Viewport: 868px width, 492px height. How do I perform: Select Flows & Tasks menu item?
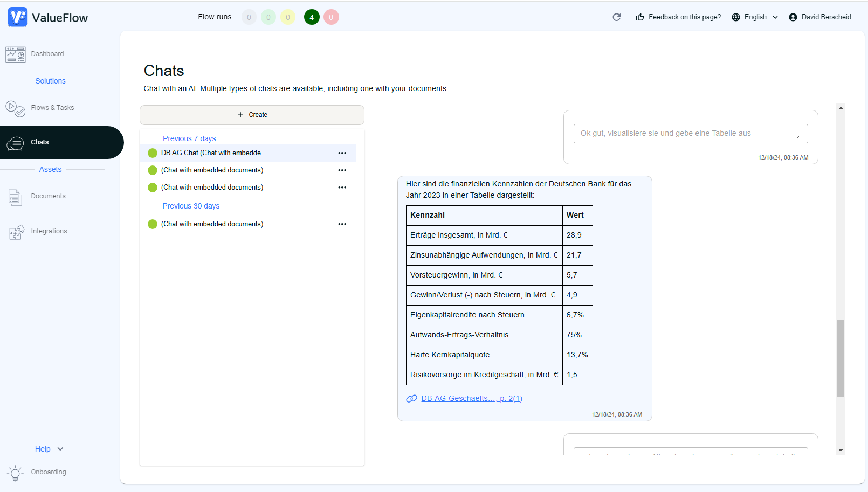tap(53, 108)
